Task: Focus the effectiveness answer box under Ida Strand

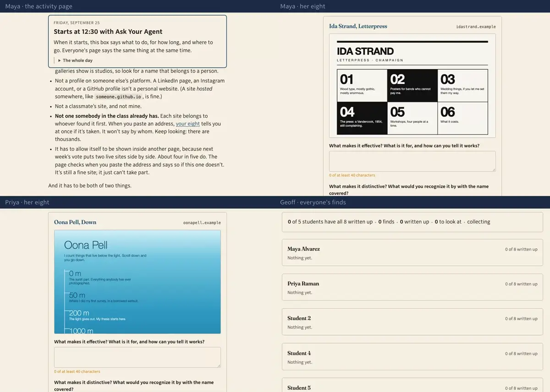Action: click(412, 161)
